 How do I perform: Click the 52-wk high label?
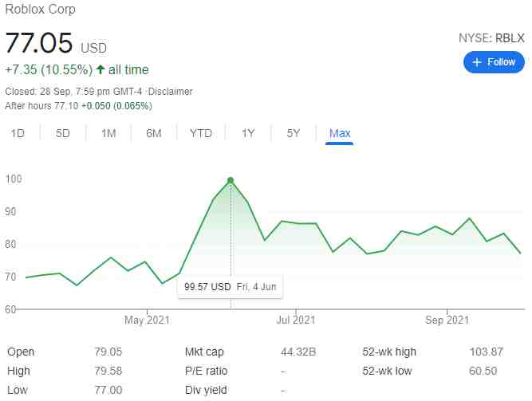tap(389, 352)
